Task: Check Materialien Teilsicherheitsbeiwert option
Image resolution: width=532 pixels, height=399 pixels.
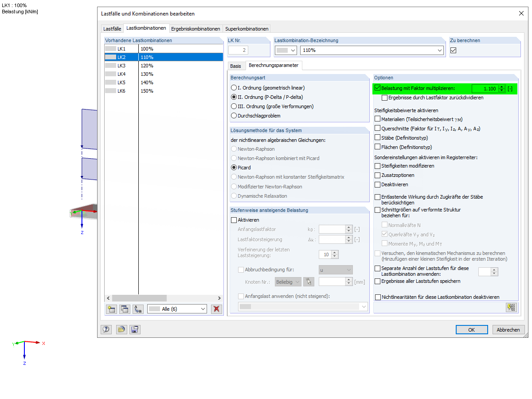Action: click(378, 119)
